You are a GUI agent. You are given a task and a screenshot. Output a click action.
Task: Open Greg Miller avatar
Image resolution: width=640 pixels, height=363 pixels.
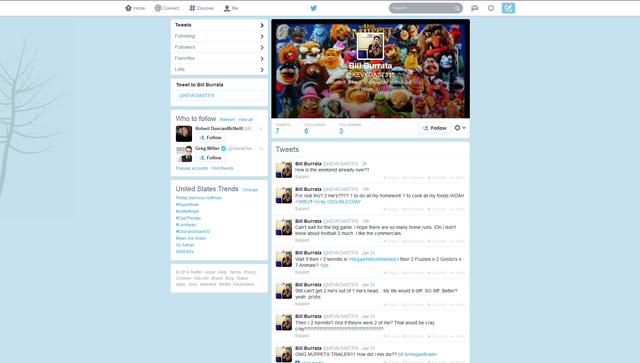point(184,154)
